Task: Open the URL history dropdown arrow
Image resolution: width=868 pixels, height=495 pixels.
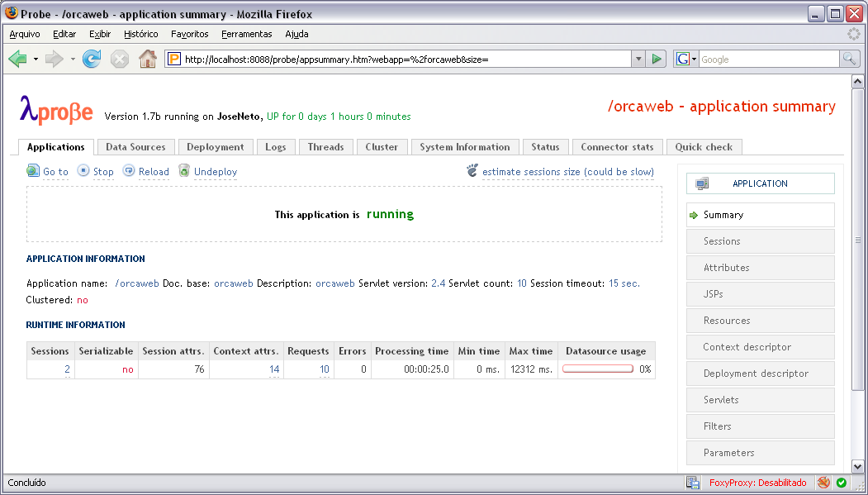Action: tap(638, 59)
